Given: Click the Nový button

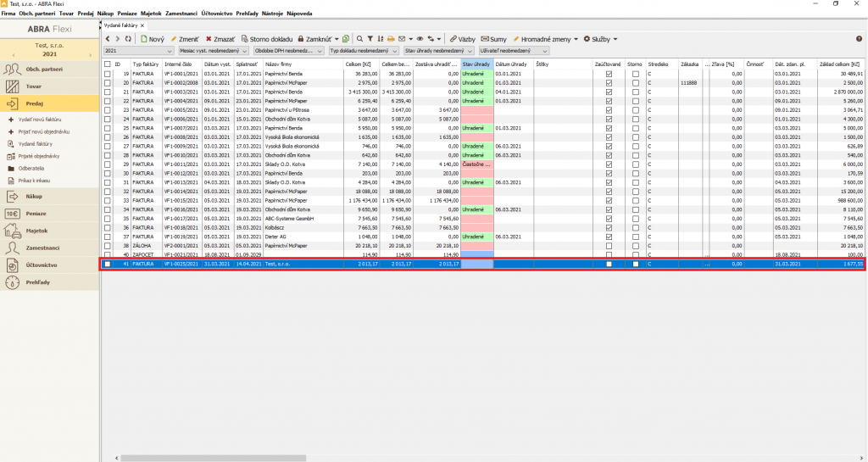Looking at the screenshot, I should (153, 39).
